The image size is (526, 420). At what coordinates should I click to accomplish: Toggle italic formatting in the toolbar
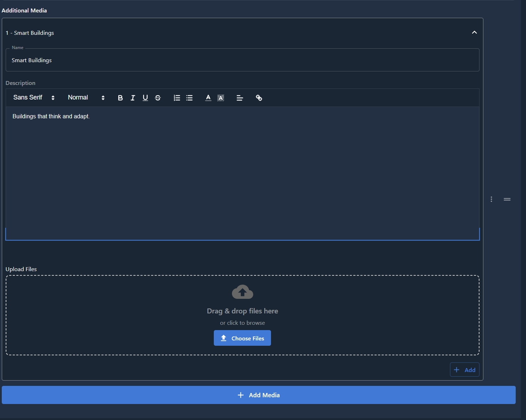tap(133, 98)
